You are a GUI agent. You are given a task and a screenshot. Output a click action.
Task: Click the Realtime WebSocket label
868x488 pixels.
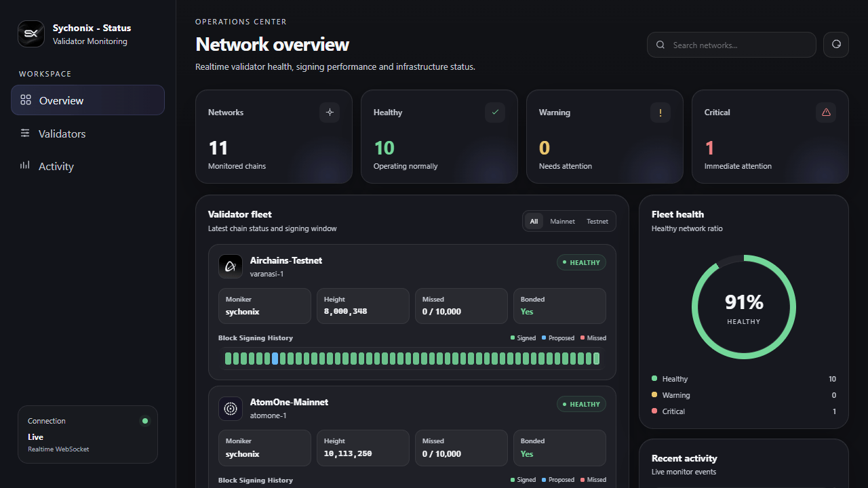coord(58,449)
